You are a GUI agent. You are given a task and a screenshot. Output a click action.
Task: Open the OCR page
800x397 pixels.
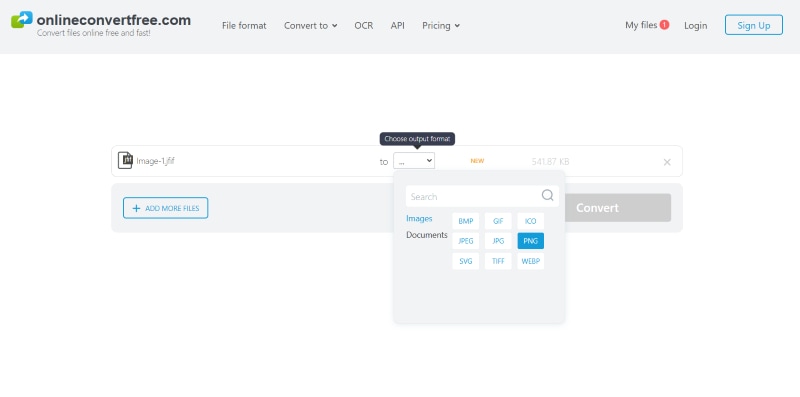364,26
